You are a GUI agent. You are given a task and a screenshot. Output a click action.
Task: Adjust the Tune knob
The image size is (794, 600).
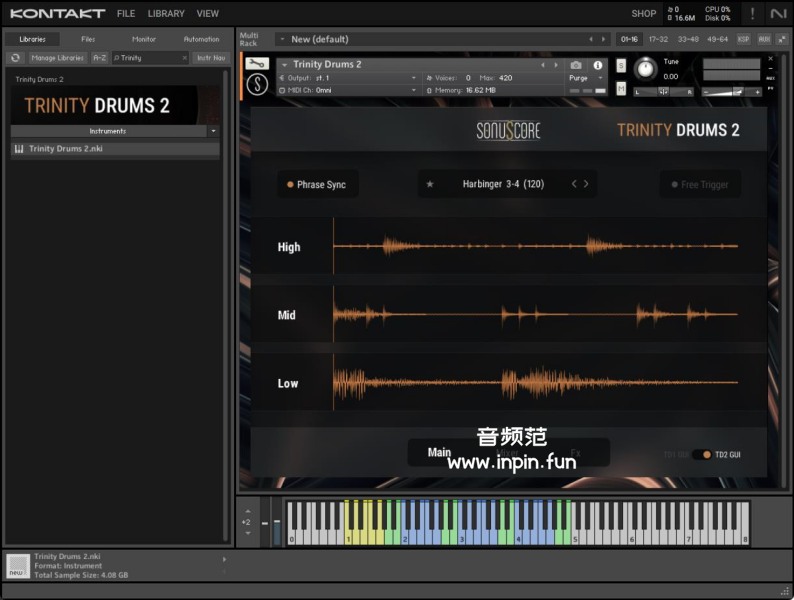(645, 68)
